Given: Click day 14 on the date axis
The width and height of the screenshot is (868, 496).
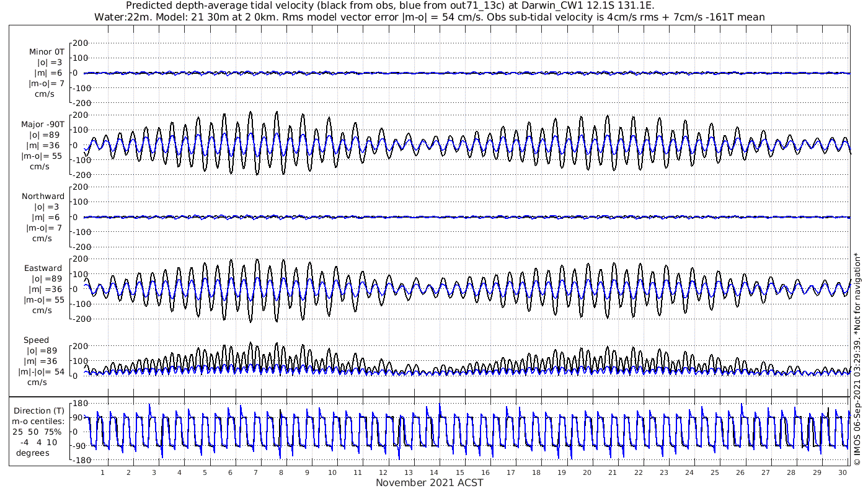Looking at the screenshot, I should pyautogui.click(x=434, y=472).
